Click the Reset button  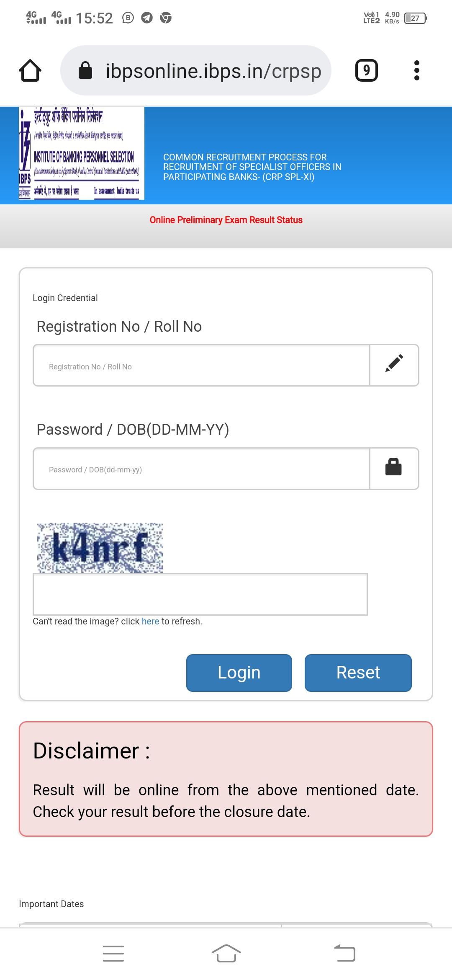point(358,673)
